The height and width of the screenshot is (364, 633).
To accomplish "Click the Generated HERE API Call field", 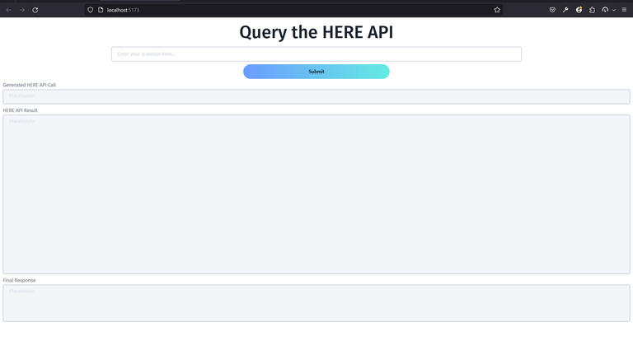I will (x=316, y=96).
